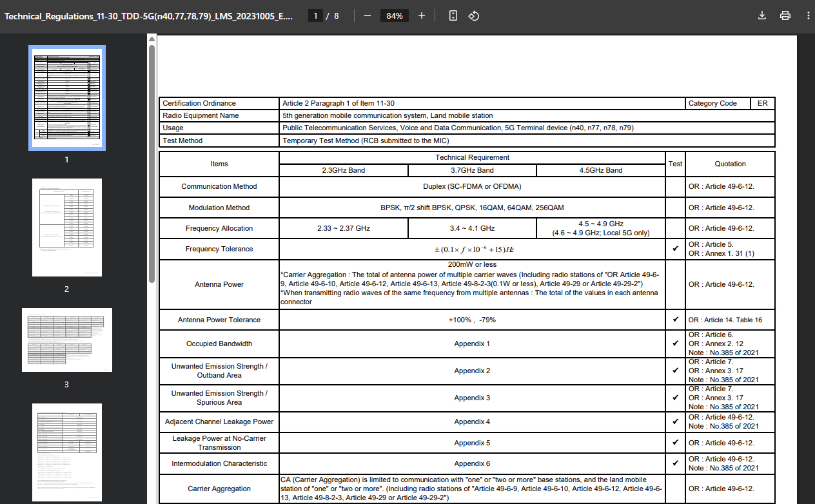Open page 2 thumbnail
The height and width of the screenshot is (504, 815).
click(x=67, y=228)
